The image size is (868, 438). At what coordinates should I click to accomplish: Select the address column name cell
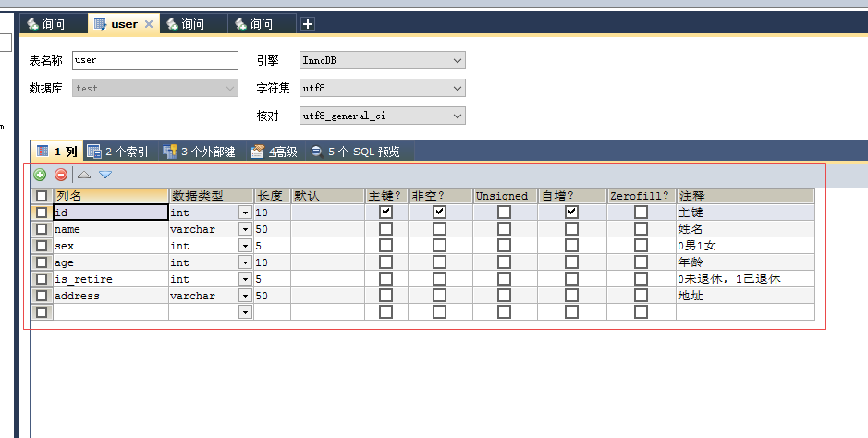coord(111,296)
